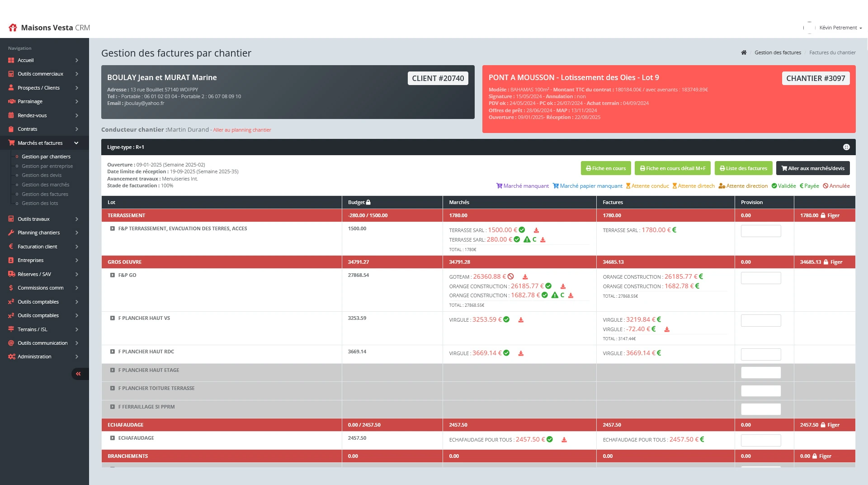This screenshot has height=485, width=868.
Task: Follow the Aller au planning chantier link
Action: [242, 130]
